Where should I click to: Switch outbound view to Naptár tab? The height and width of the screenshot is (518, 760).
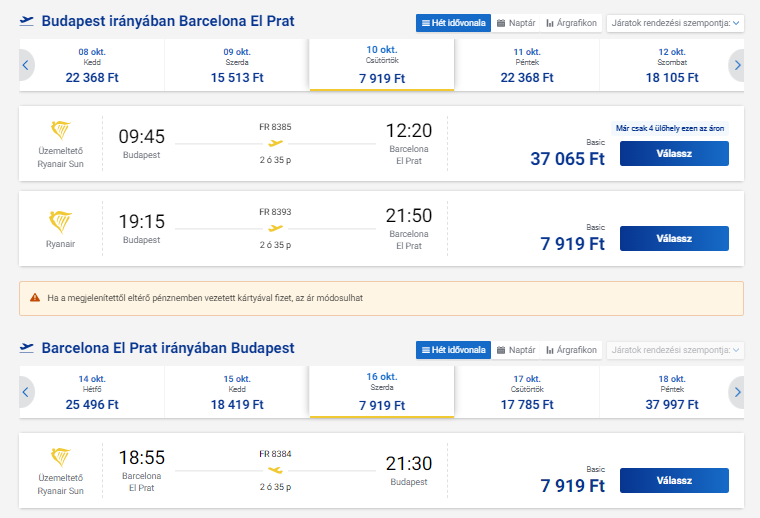tap(516, 22)
